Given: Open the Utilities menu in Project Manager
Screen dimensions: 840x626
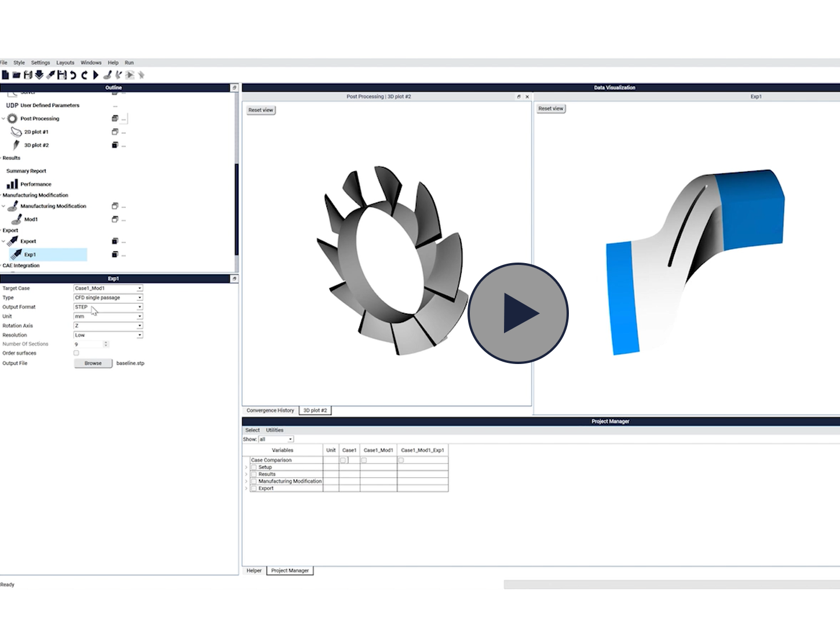Looking at the screenshot, I should (275, 430).
